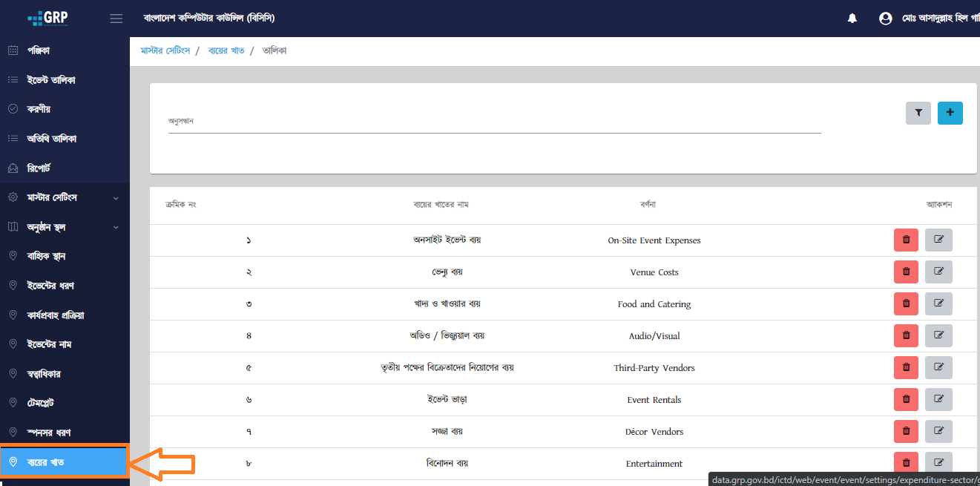980x486 pixels.
Task: Click সজ্জা ব্যয় cell
Action: [447, 432]
